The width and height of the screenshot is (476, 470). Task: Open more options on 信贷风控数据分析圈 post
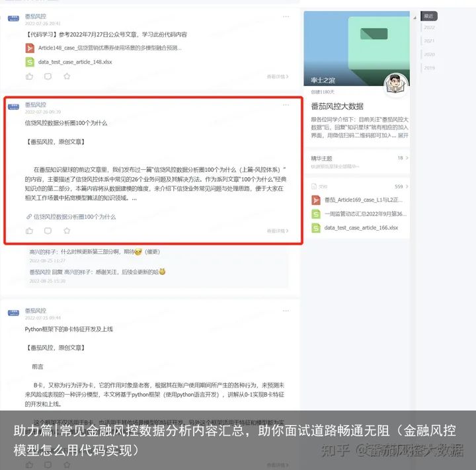[x=286, y=105]
